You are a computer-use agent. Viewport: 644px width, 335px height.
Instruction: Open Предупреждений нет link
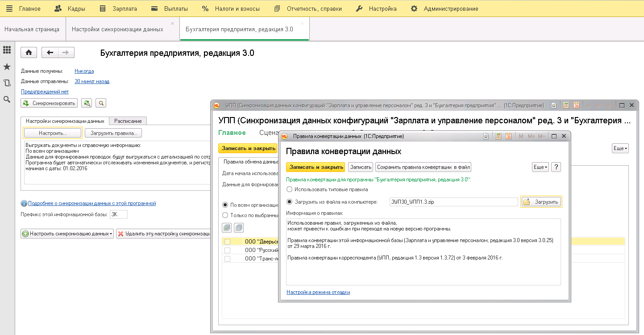pos(45,92)
